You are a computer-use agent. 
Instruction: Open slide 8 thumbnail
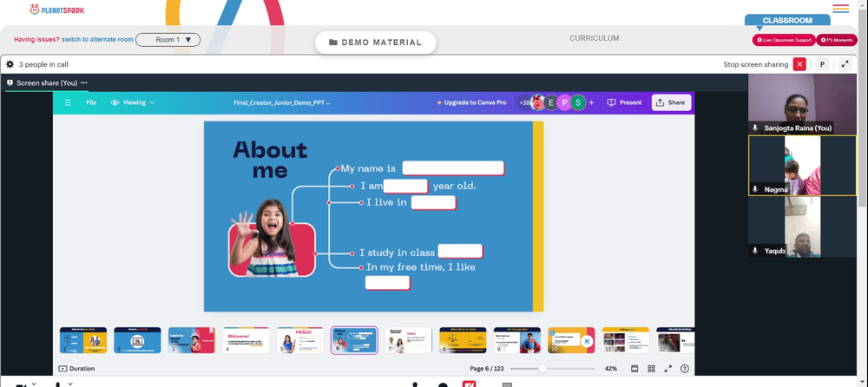click(463, 340)
